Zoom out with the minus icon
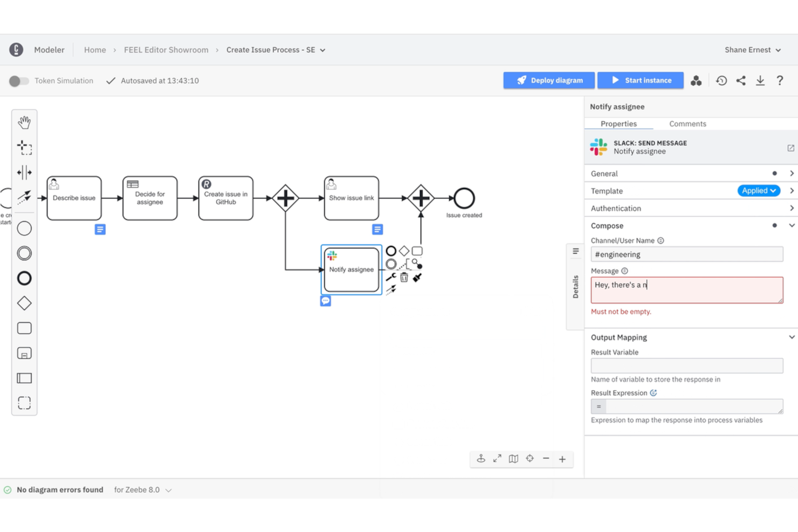The width and height of the screenshot is (798, 532). point(546,459)
